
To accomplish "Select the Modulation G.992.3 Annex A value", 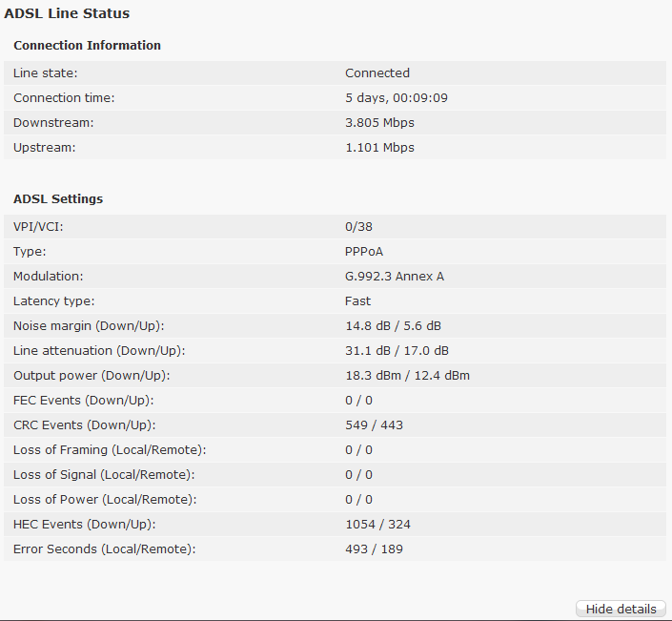I will pyautogui.click(x=395, y=277).
